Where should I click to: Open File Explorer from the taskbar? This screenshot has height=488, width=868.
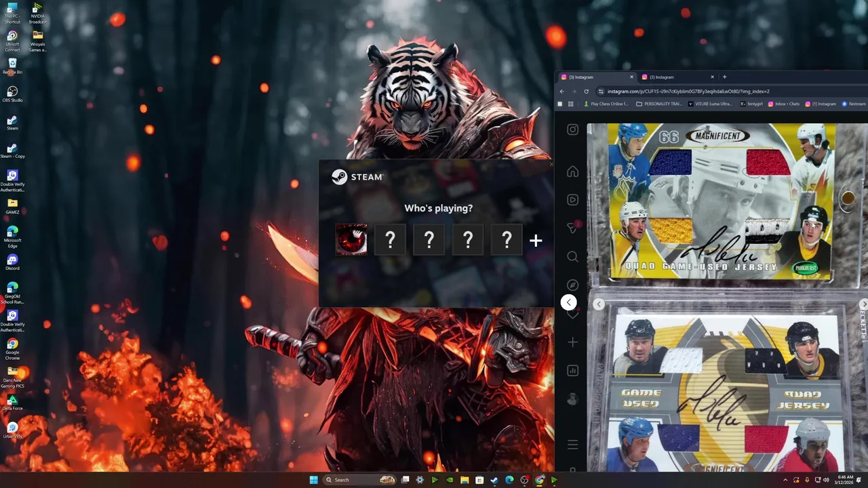465,480
